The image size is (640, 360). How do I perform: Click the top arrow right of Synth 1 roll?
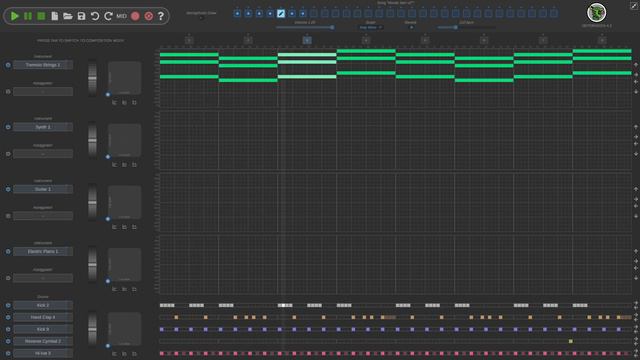coord(636,127)
